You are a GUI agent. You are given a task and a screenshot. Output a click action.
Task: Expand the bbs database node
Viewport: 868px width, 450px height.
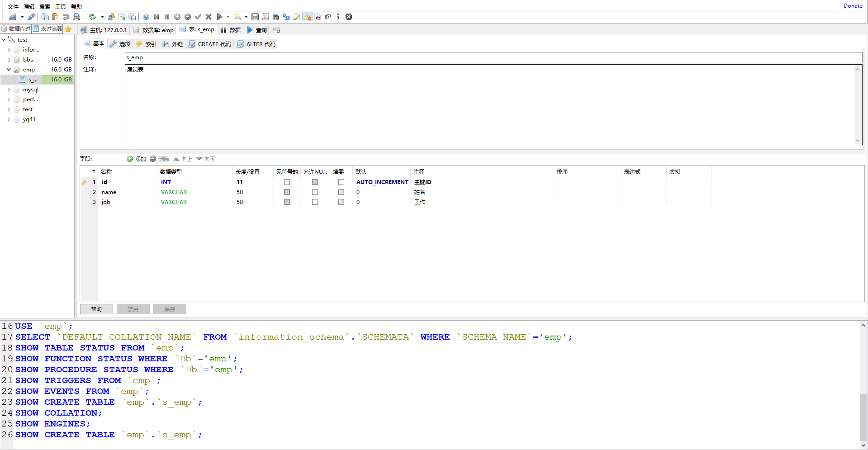(x=9, y=60)
